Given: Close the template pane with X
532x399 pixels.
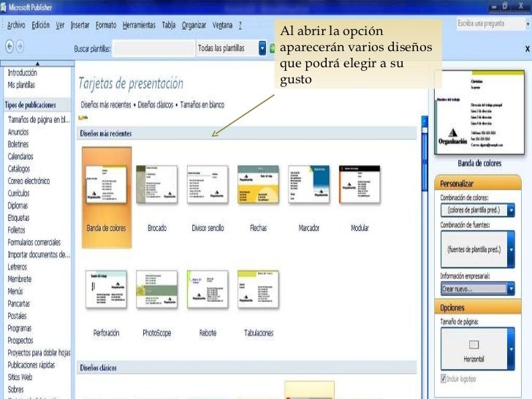Looking at the screenshot, I should coord(528,49).
